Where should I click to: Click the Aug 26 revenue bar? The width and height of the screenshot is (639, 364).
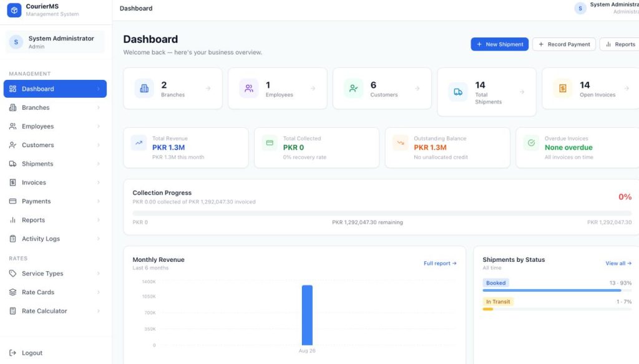[307, 315]
